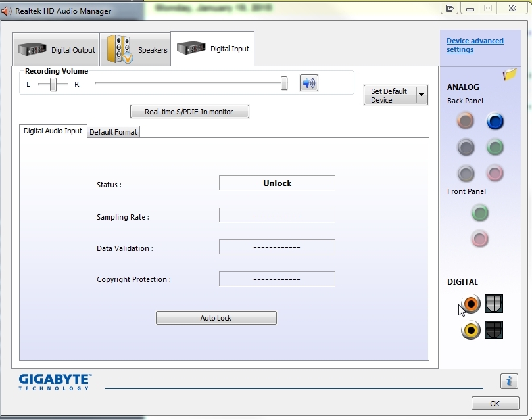Click the recording volume slider handle
This screenshot has height=420, width=532.
(x=284, y=83)
